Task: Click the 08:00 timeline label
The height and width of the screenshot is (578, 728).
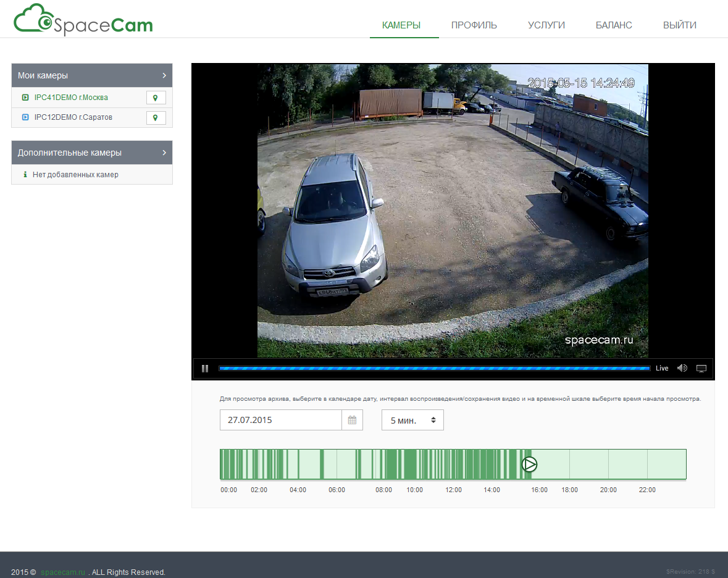Action: tap(384, 490)
